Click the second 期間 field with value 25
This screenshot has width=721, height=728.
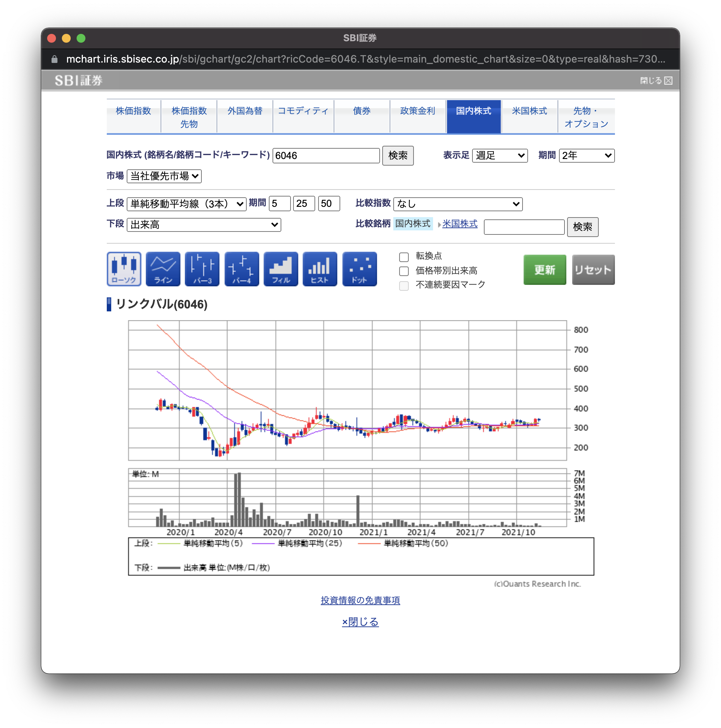click(x=304, y=204)
